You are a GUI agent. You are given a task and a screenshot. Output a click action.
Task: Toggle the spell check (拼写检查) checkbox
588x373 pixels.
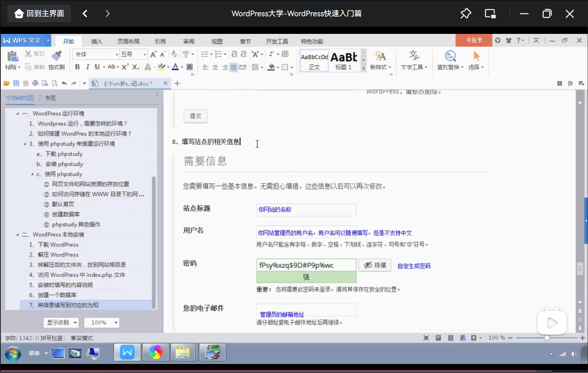pos(37,338)
